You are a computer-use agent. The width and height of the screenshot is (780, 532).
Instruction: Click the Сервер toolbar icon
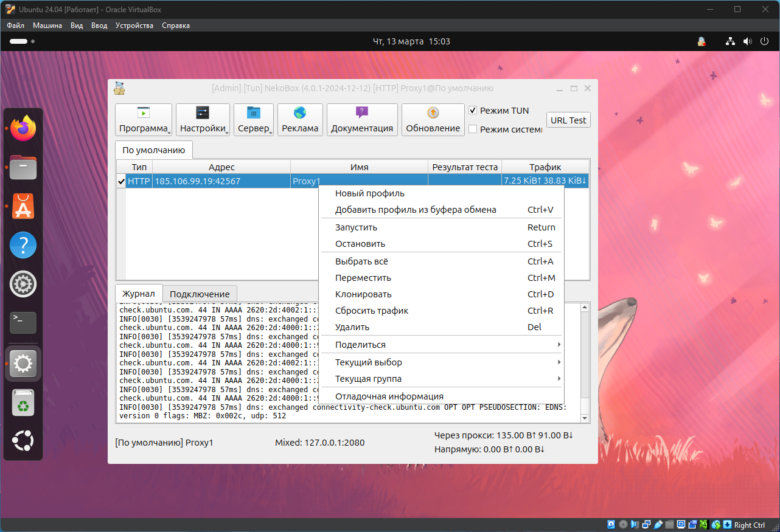pos(253,113)
